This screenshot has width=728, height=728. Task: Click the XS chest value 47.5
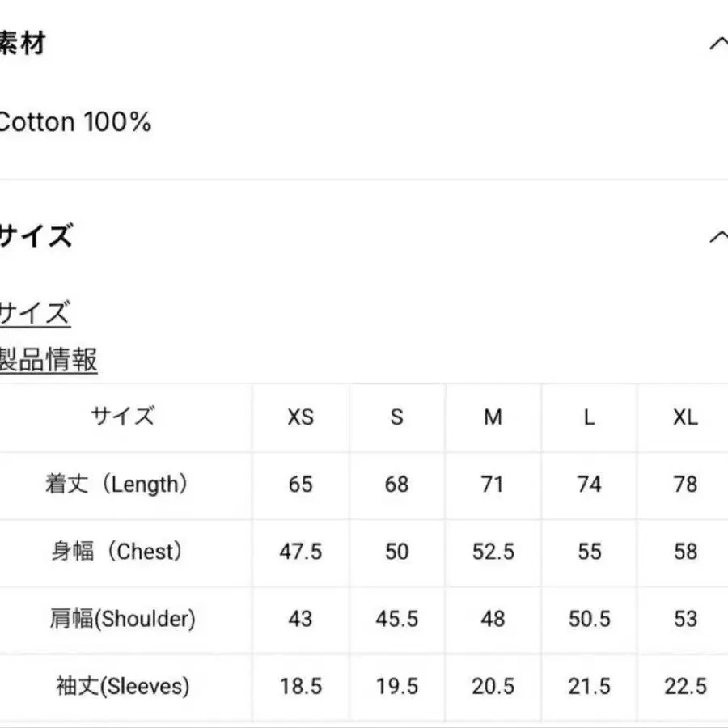300,552
